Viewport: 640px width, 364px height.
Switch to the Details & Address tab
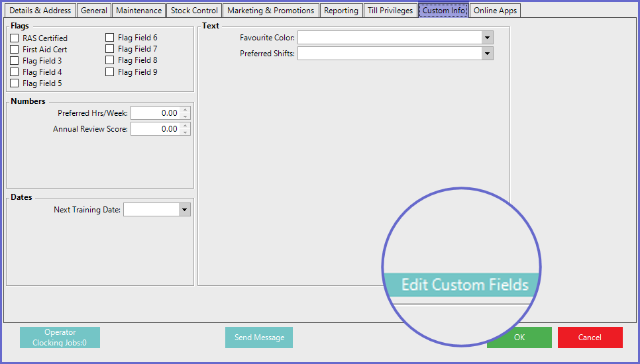point(40,11)
